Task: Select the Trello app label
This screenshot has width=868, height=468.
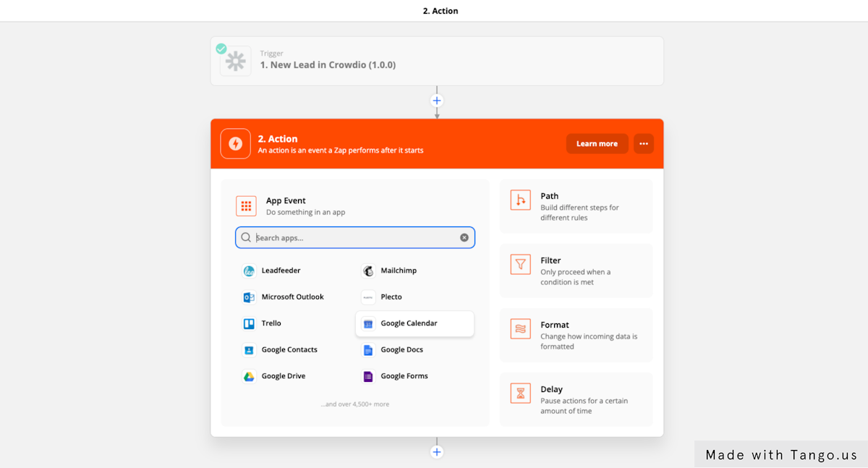Action: pyautogui.click(x=271, y=323)
